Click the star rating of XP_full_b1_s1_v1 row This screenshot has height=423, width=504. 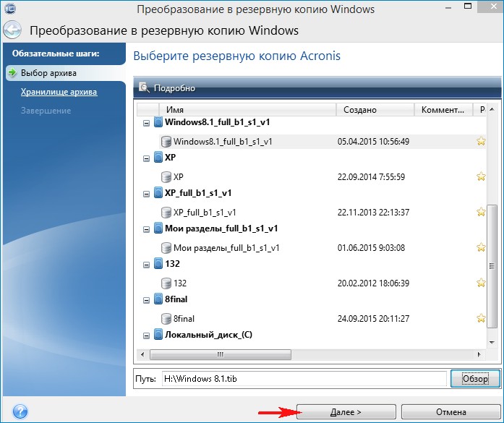[x=481, y=212]
